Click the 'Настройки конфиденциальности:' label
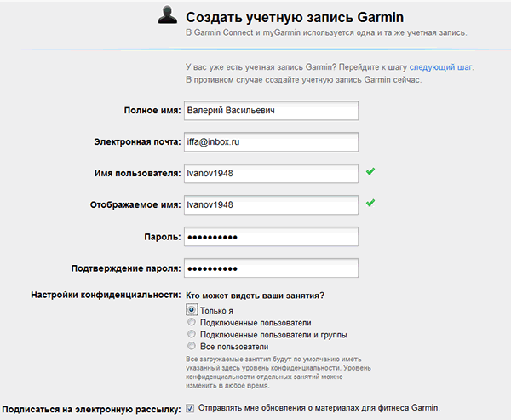The image size is (511, 420). click(x=106, y=295)
